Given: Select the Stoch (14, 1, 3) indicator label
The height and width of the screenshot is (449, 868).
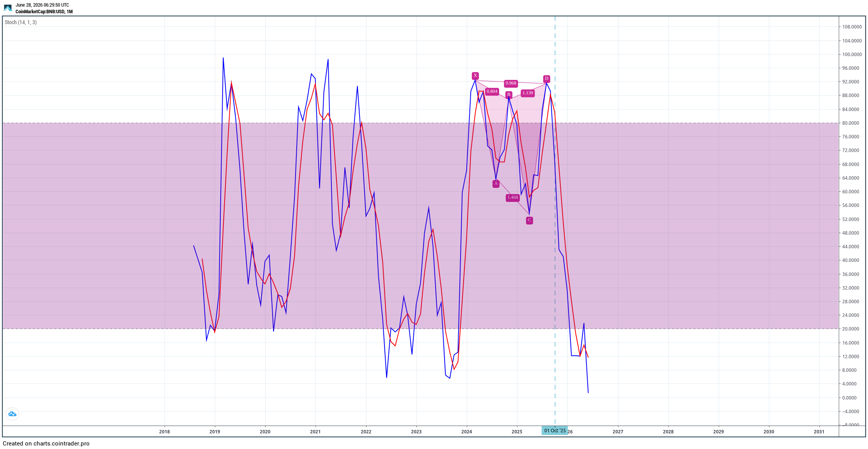Looking at the screenshot, I should point(21,23).
